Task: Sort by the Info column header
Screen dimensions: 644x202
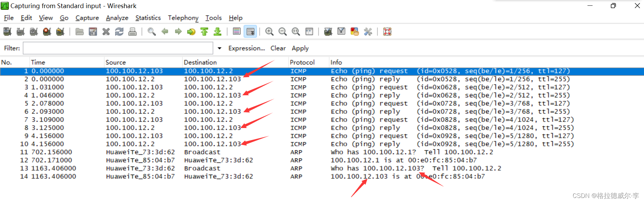Action: click(486, 62)
